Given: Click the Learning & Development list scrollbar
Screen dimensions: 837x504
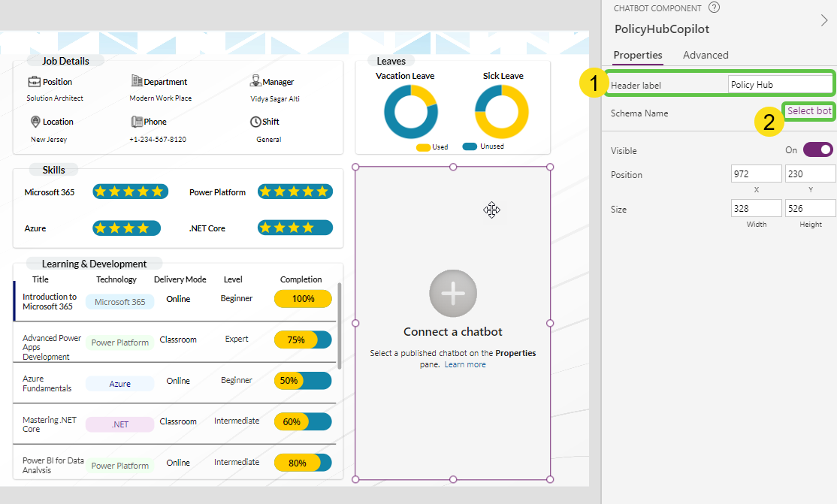Looking at the screenshot, I should (x=340, y=325).
